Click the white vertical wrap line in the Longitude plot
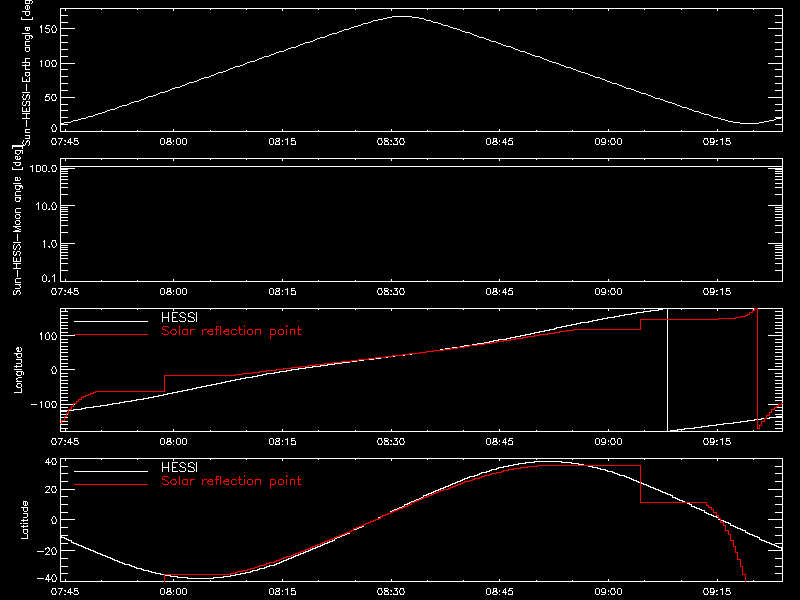800x600 pixels. [x=667, y=370]
